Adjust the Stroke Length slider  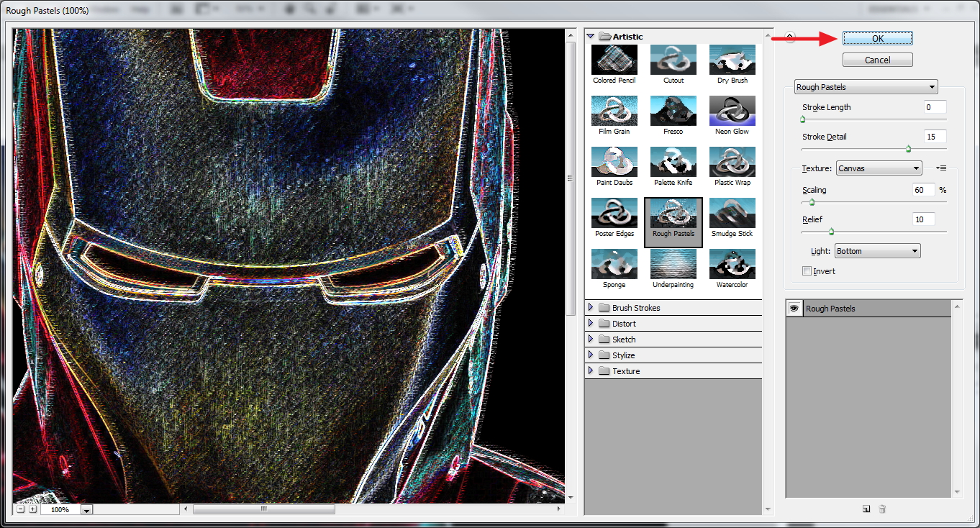[802, 119]
